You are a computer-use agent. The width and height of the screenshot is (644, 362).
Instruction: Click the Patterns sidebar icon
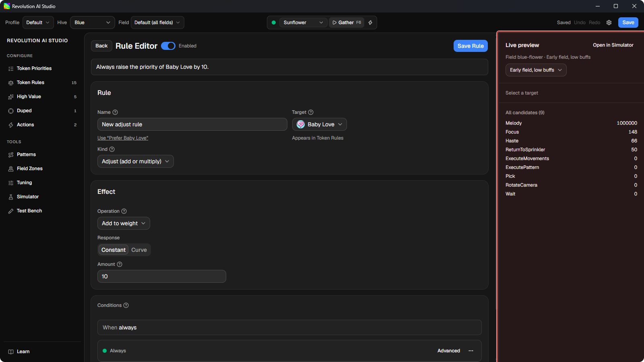point(11,155)
